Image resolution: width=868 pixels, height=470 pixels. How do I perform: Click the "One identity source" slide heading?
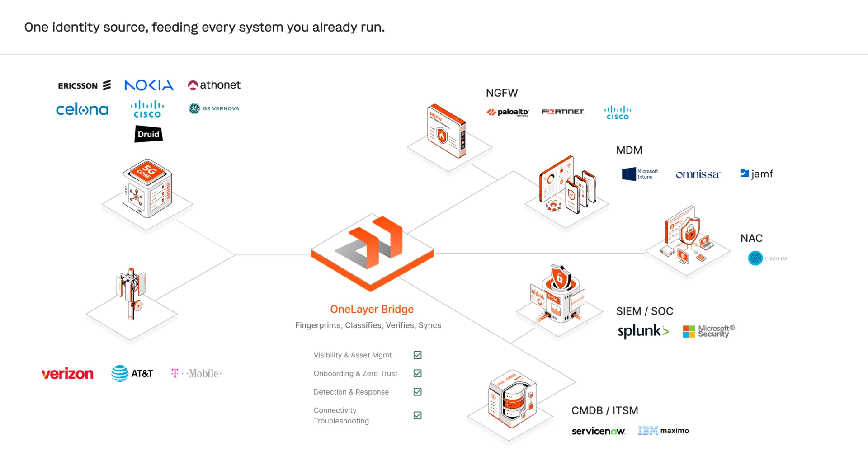pos(205,27)
